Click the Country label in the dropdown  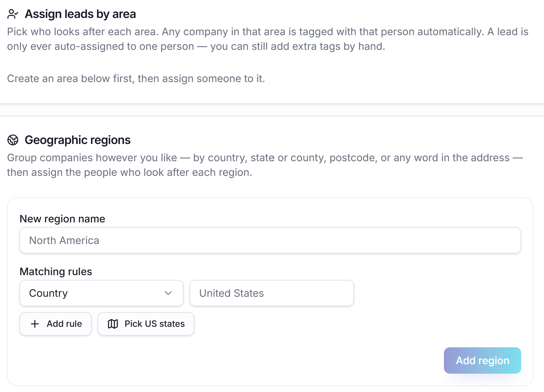(48, 293)
